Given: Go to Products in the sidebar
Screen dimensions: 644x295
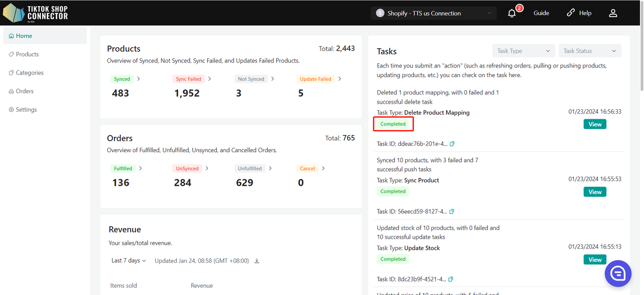Looking at the screenshot, I should [x=27, y=54].
